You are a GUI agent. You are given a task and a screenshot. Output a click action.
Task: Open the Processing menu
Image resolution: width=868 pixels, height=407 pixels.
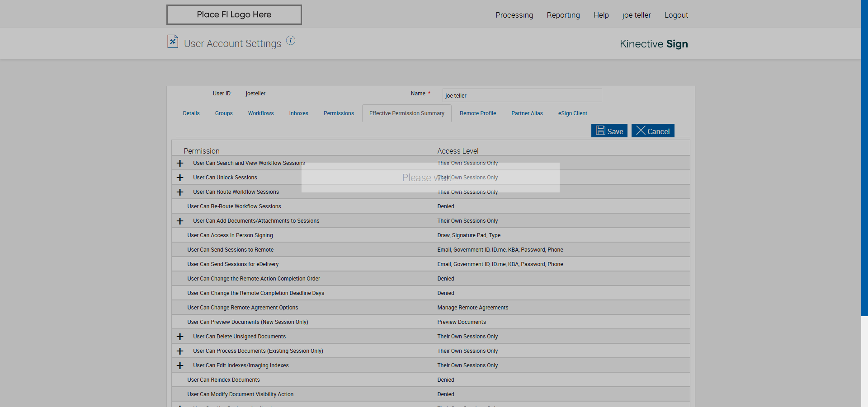(514, 15)
